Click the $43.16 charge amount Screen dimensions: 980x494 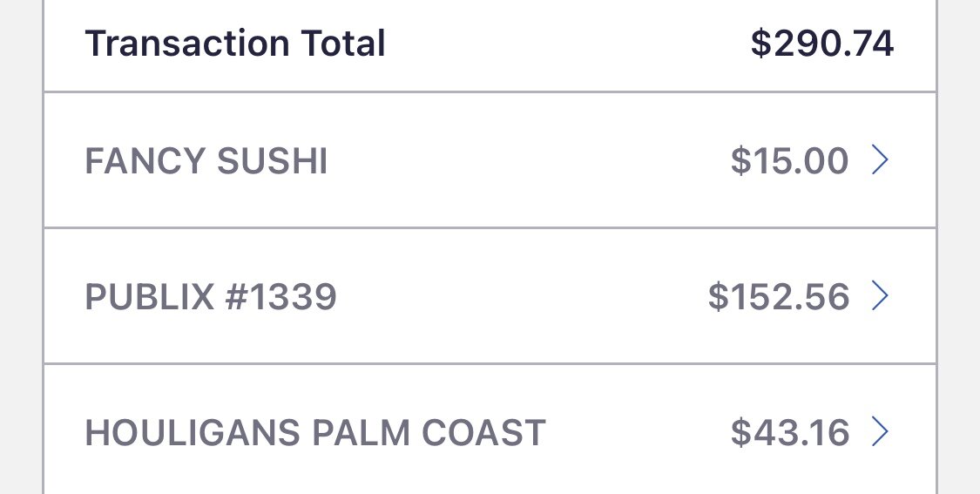pyautogui.click(x=789, y=432)
